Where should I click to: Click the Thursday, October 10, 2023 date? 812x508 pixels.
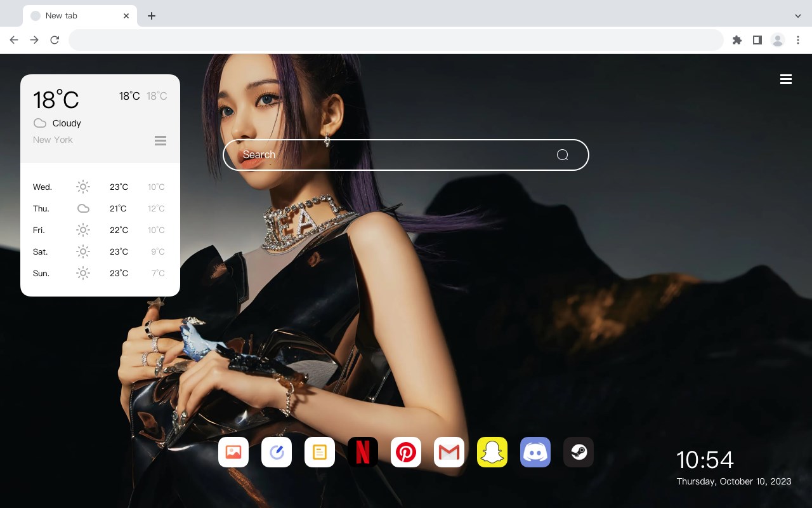click(734, 481)
